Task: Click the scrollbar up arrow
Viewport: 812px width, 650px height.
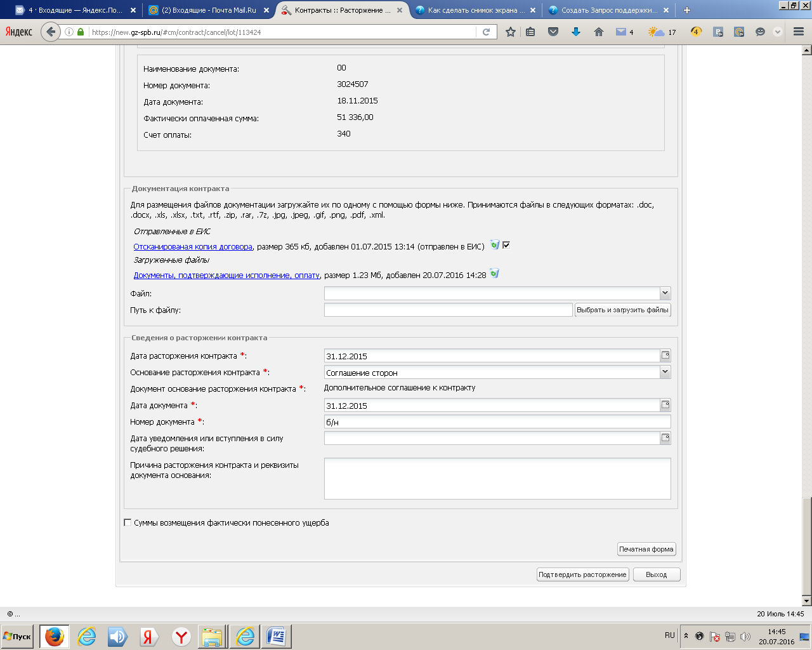Action: tap(807, 50)
